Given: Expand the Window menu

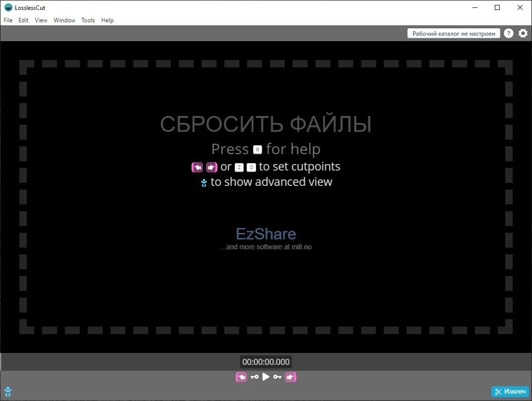Looking at the screenshot, I should 65,20.
